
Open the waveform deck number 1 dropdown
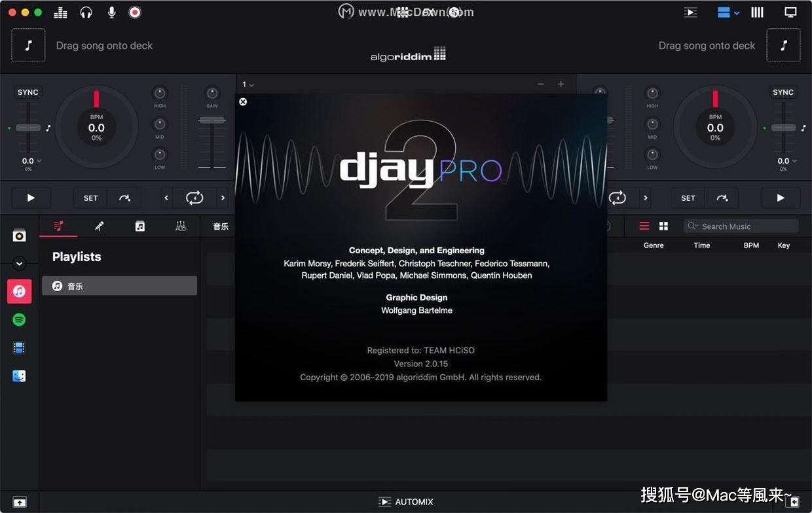(248, 84)
